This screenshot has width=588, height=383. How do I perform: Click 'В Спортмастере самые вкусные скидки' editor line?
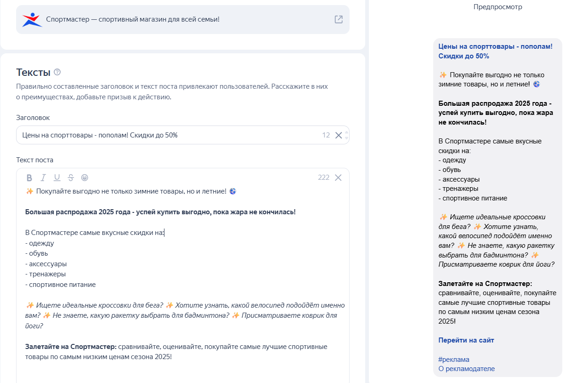[95, 233]
